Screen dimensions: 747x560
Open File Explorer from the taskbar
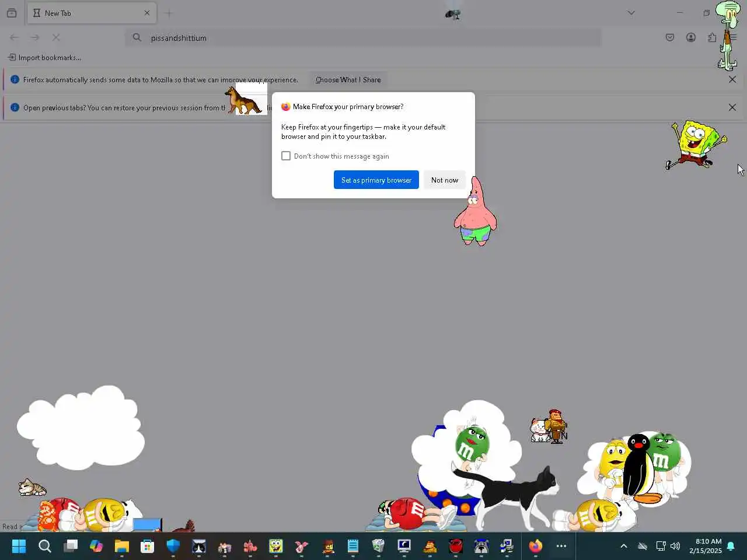121,546
